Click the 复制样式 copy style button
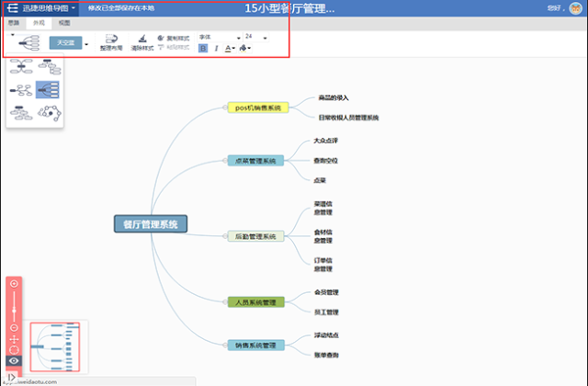 [x=174, y=39]
